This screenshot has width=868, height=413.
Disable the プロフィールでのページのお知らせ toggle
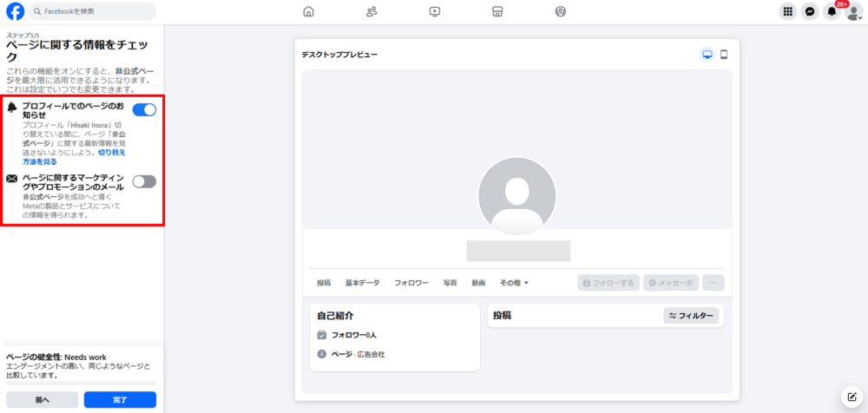tap(144, 109)
